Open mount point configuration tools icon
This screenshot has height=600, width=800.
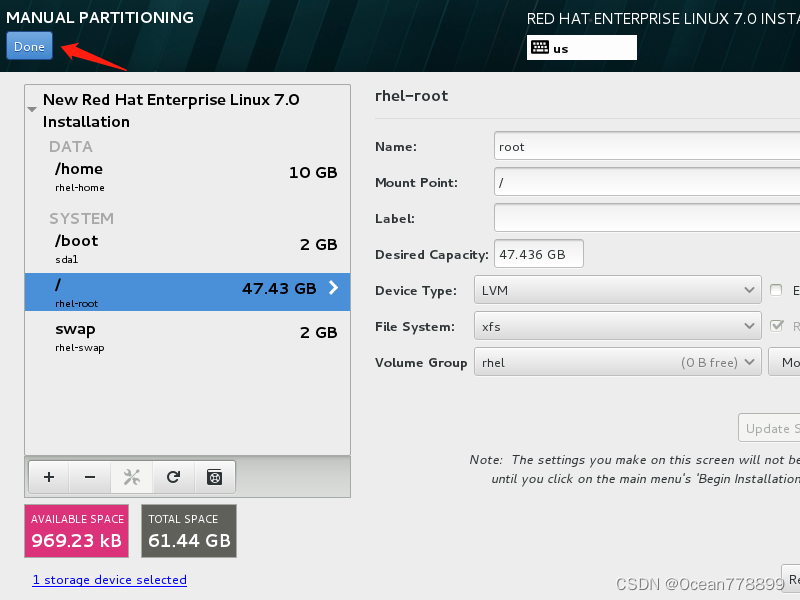132,477
